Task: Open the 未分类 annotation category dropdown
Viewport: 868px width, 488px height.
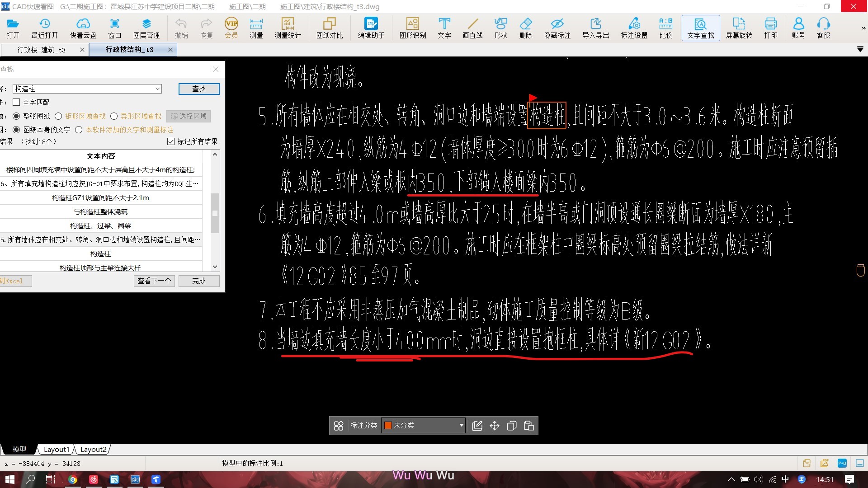Action: 461,425
